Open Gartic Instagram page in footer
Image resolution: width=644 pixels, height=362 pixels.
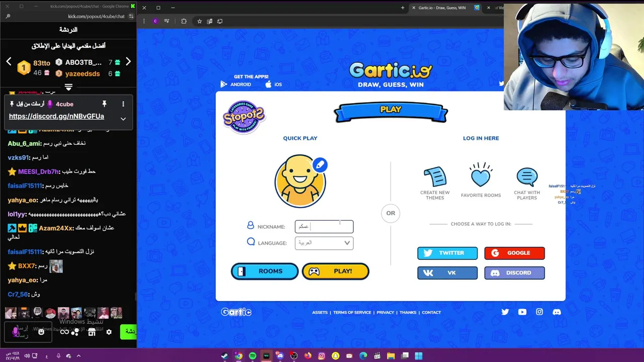539,312
